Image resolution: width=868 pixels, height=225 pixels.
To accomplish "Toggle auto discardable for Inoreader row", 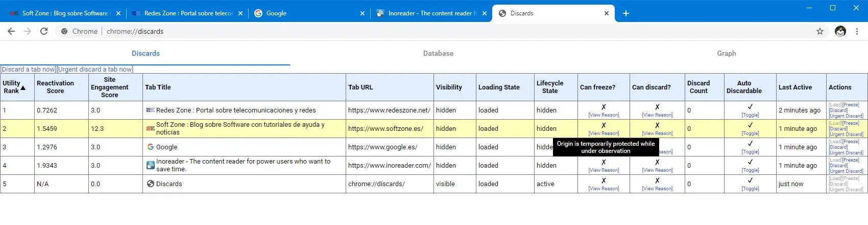I will click(x=750, y=170).
